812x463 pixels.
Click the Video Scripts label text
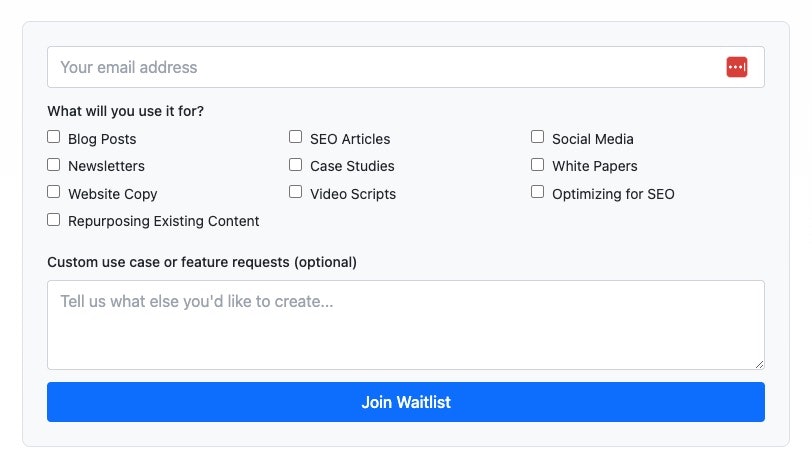[x=353, y=194]
